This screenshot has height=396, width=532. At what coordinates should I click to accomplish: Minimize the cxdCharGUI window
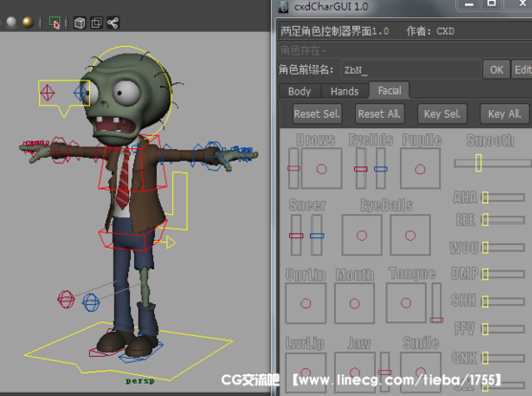click(469, 5)
